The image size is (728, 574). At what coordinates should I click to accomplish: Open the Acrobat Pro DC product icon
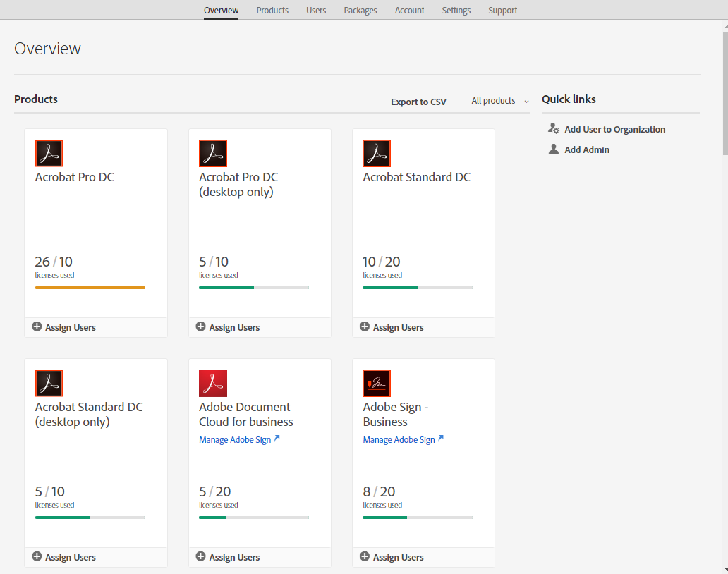(x=49, y=153)
